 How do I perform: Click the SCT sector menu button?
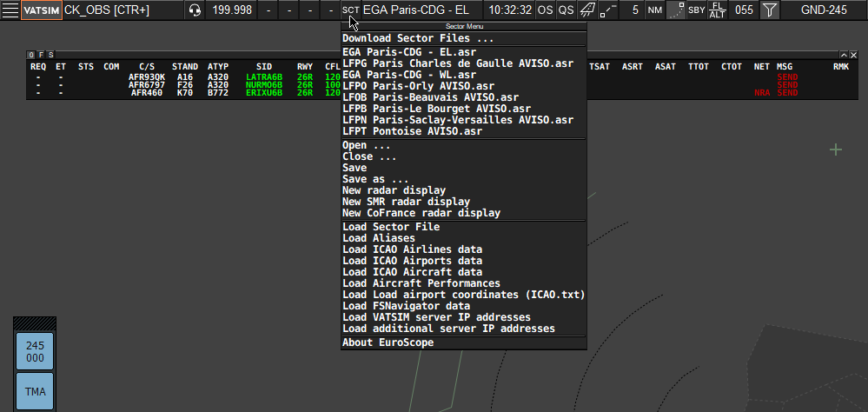[350, 10]
